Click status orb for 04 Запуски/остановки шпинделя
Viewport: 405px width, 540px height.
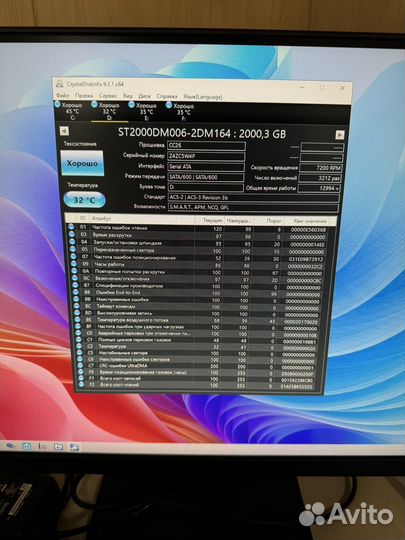coord(72,242)
